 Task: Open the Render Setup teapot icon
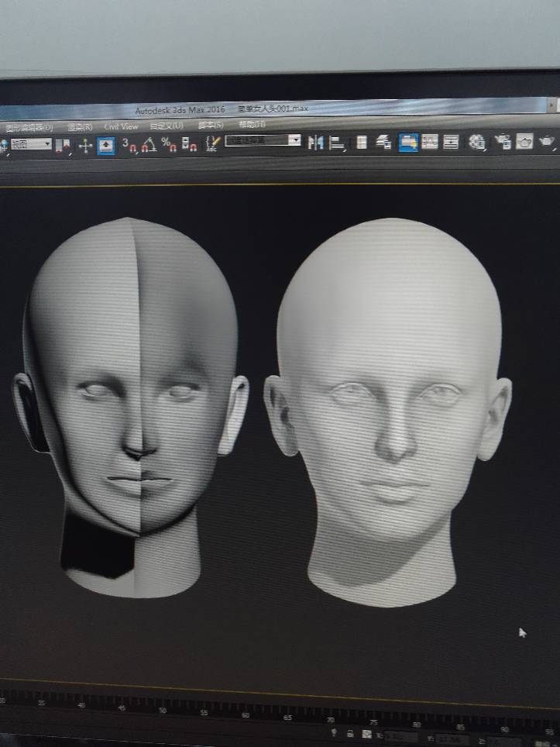[x=503, y=141]
